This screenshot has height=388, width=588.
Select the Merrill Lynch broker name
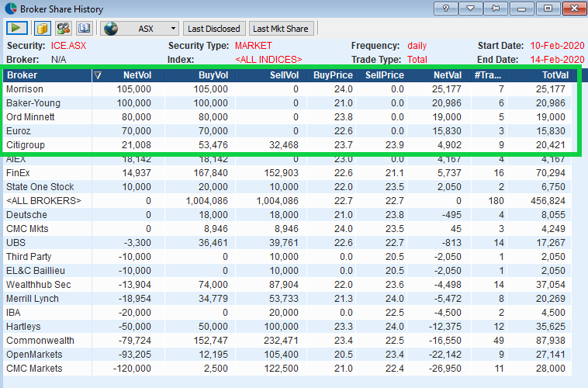pos(33,299)
